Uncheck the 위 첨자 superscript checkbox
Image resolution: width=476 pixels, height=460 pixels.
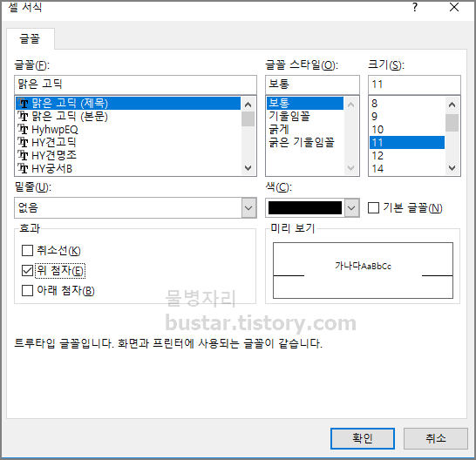pyautogui.click(x=27, y=271)
